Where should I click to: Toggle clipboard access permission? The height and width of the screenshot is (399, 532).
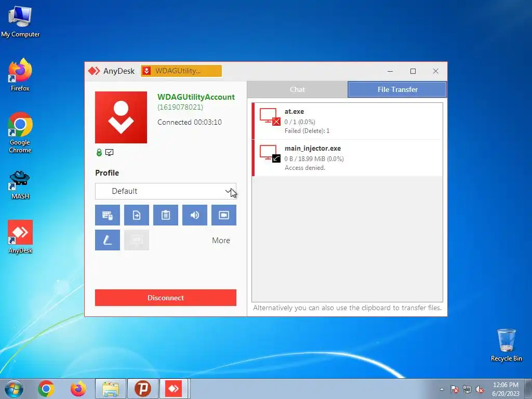click(x=166, y=215)
